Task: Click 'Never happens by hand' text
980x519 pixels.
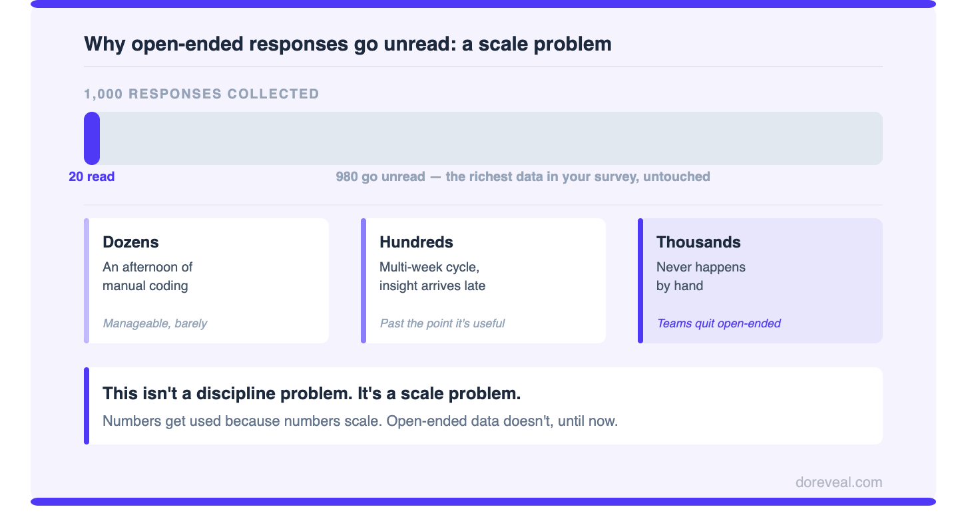Action: (701, 276)
